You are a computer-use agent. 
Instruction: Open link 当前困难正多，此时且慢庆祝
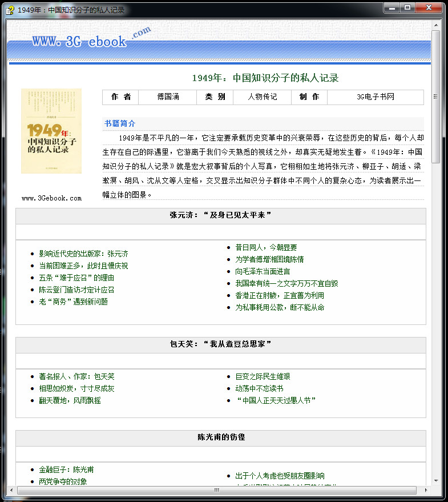click(x=83, y=266)
